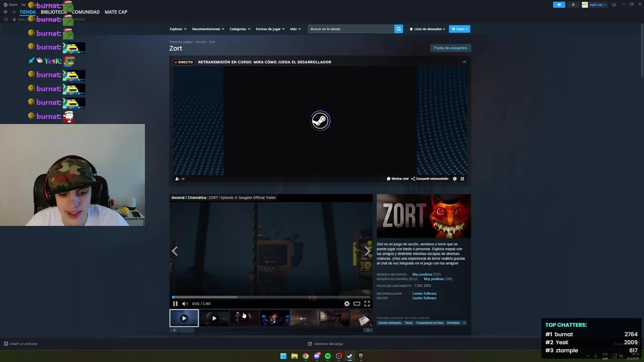Go back with Steam back arrow
This screenshot has height=362, width=644.
[x=6, y=12]
